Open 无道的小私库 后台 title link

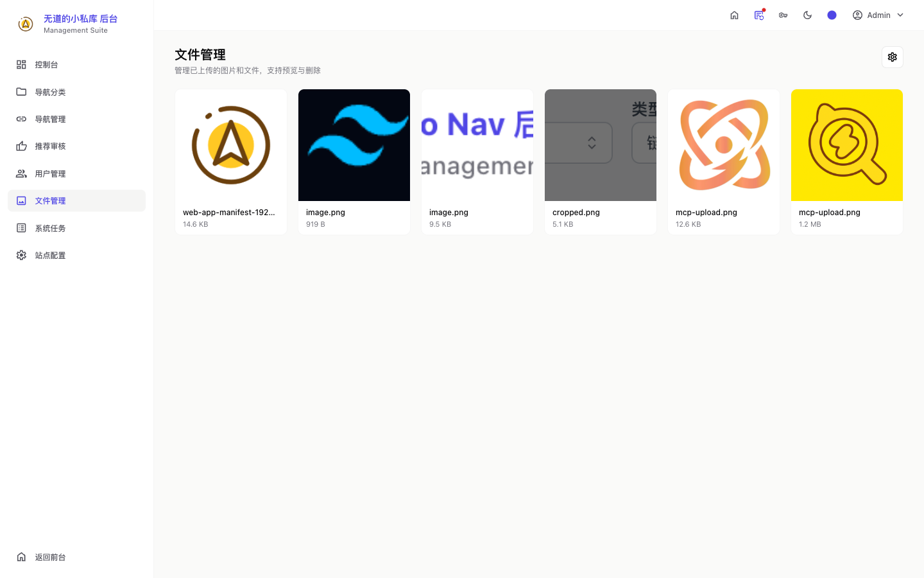[81, 19]
